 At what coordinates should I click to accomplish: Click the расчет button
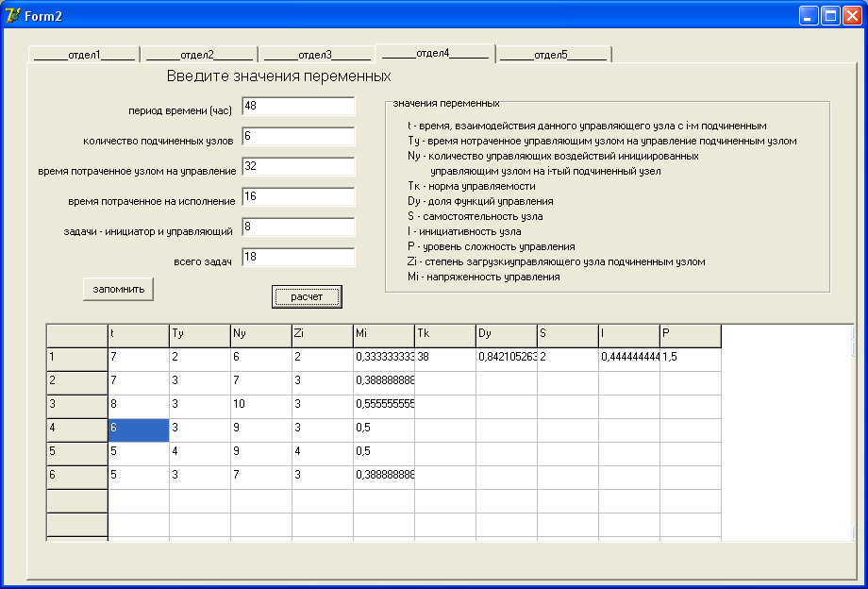(307, 296)
